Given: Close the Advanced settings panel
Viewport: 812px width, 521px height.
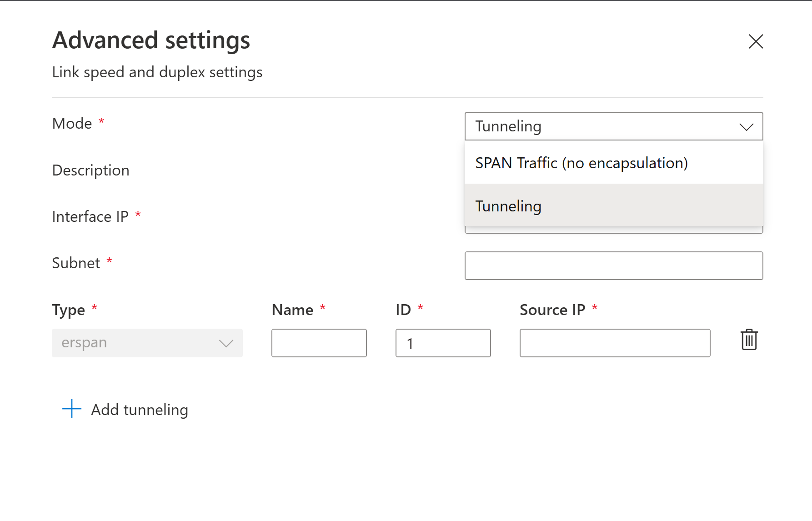Looking at the screenshot, I should 756,41.
